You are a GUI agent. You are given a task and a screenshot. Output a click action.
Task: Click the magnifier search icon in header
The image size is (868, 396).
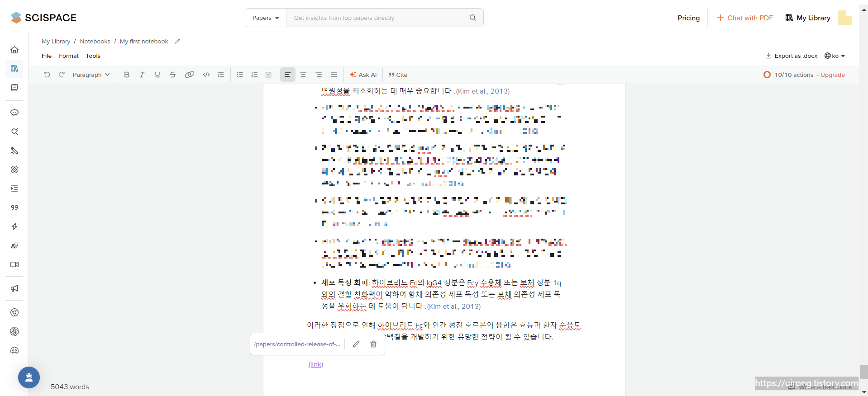pos(473,18)
